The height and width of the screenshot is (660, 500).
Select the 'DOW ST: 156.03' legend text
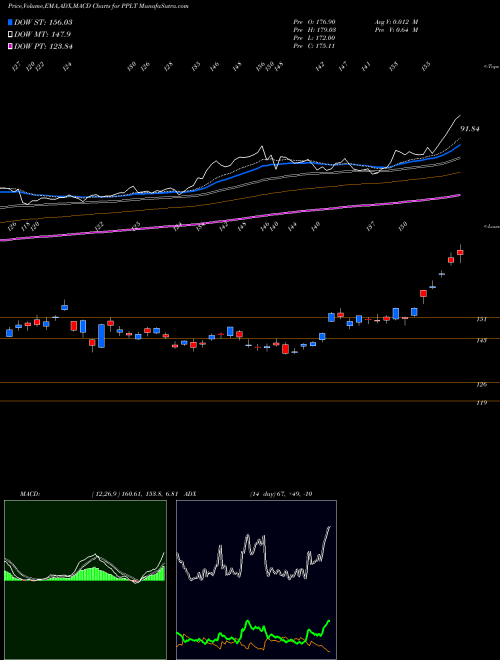pyautogui.click(x=43, y=22)
